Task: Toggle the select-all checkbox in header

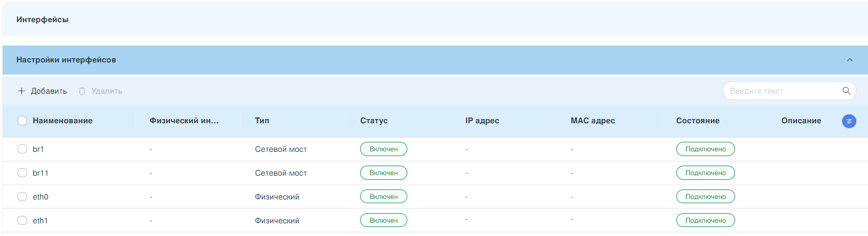Action: [22, 121]
